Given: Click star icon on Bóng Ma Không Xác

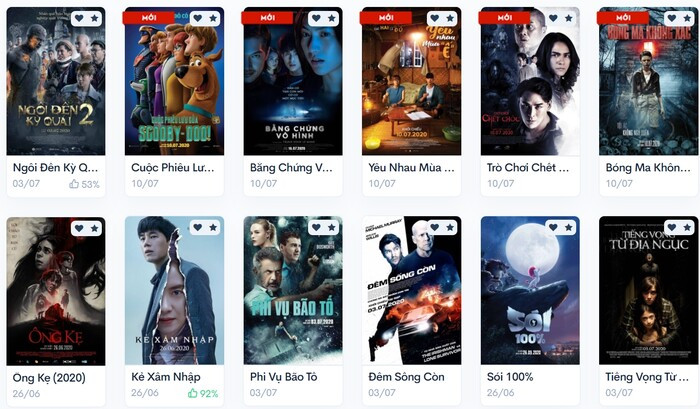Looking at the screenshot, I should click(x=687, y=18).
